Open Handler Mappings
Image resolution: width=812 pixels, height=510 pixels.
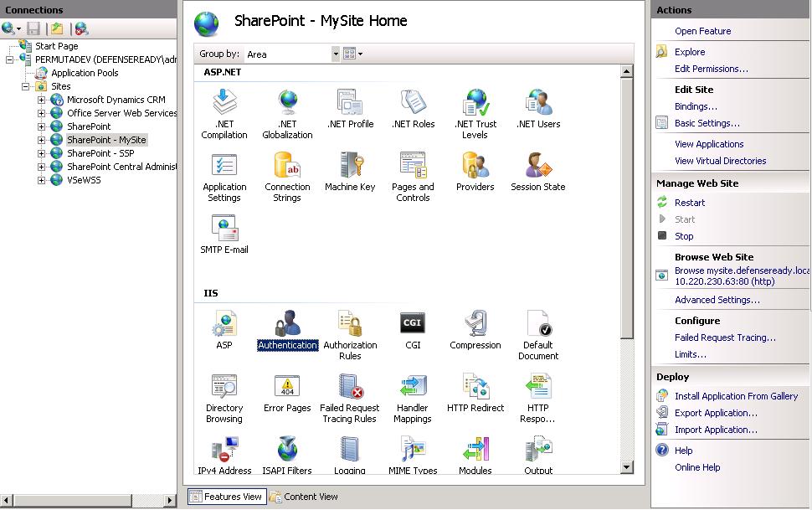click(x=412, y=388)
